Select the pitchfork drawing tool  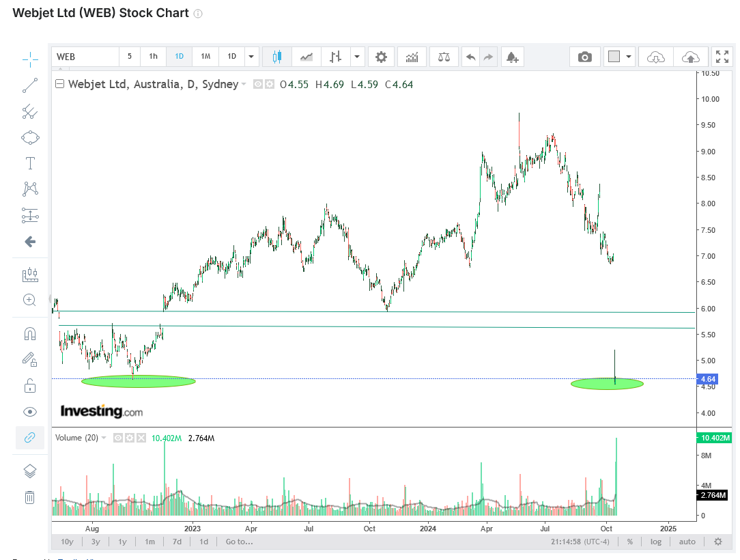(30, 112)
